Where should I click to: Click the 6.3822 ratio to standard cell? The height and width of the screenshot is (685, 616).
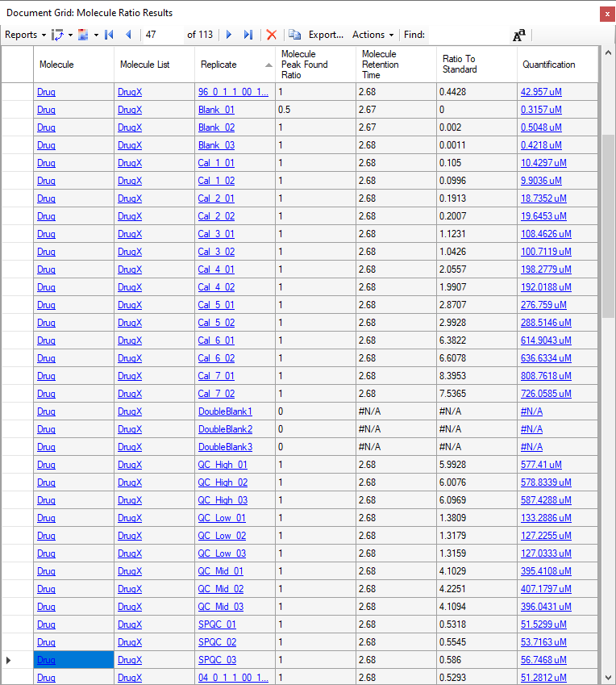click(x=477, y=340)
